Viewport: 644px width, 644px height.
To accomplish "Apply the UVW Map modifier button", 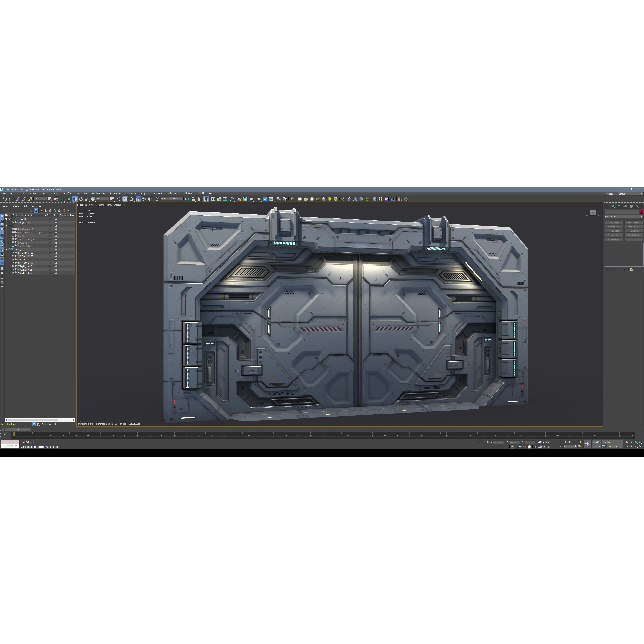I will tap(614, 223).
